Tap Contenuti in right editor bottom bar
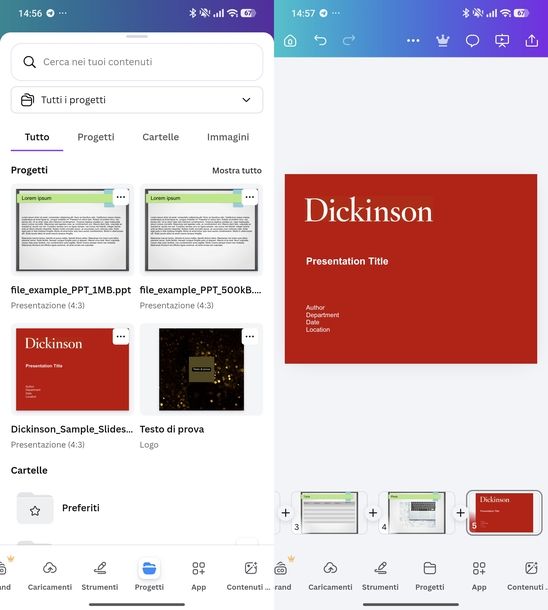The height and width of the screenshot is (610, 548). coord(528,576)
